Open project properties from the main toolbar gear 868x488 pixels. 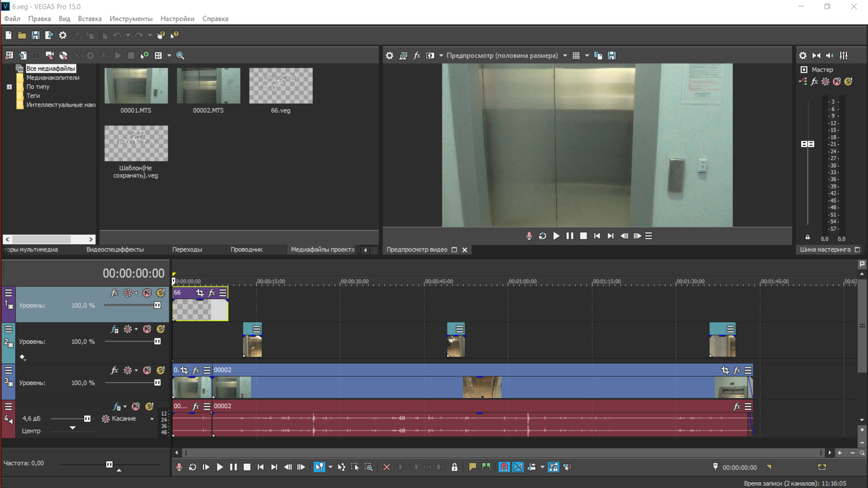tap(63, 35)
